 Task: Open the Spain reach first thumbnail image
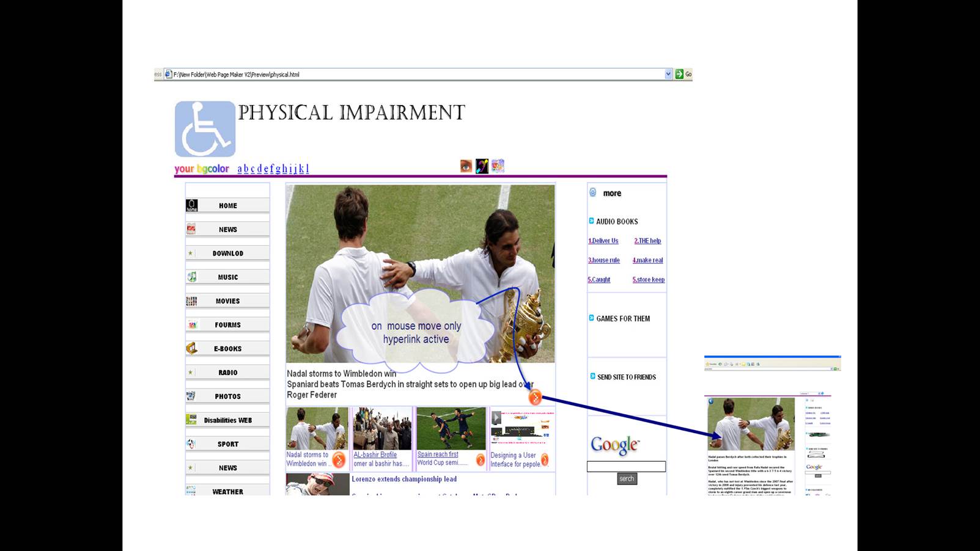[451, 429]
